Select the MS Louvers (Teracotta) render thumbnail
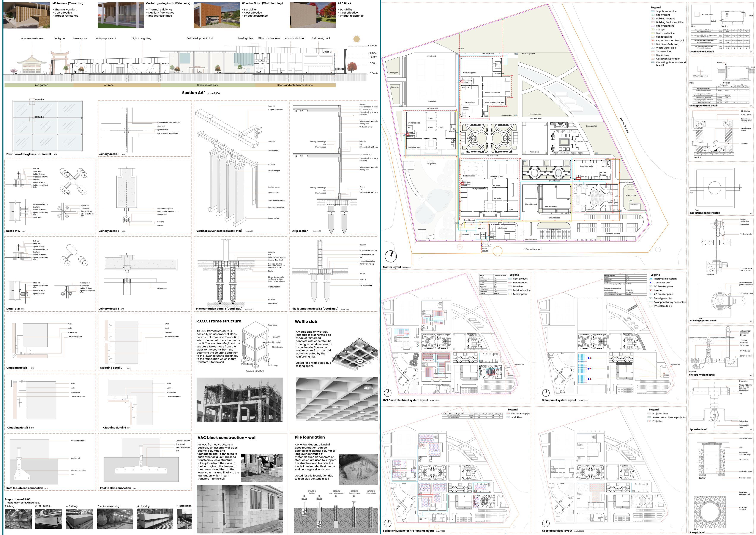 point(27,15)
